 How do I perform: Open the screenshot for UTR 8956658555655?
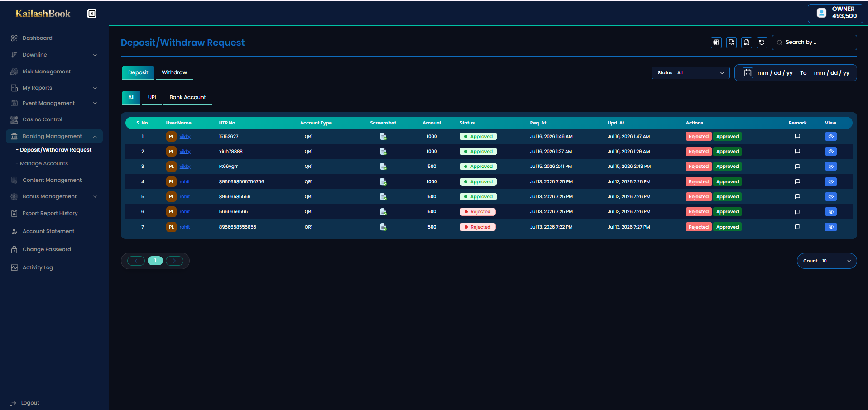[383, 227]
